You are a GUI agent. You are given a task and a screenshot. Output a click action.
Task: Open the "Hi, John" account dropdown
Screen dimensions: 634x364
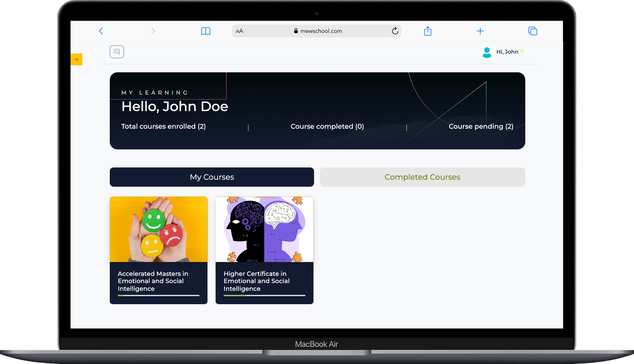[x=508, y=52]
